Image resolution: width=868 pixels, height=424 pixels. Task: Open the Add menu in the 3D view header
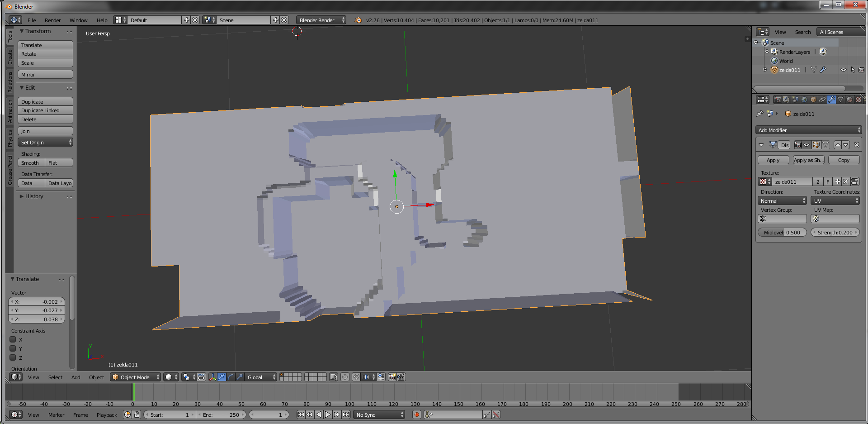(75, 377)
